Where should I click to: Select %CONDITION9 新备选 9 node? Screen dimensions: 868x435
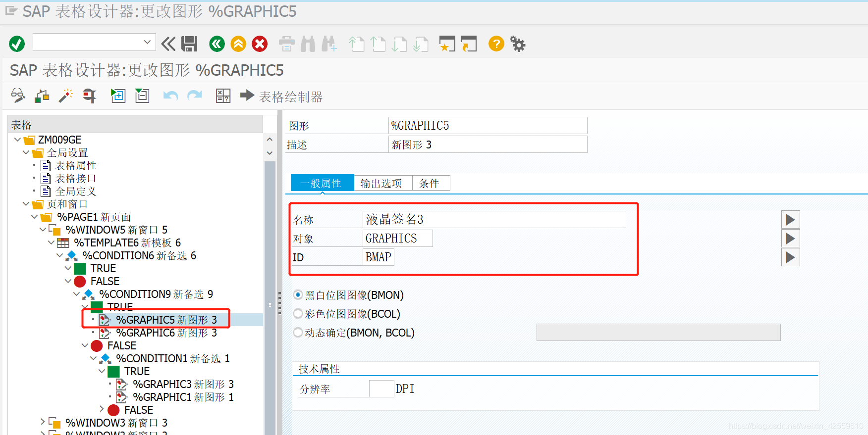(156, 294)
